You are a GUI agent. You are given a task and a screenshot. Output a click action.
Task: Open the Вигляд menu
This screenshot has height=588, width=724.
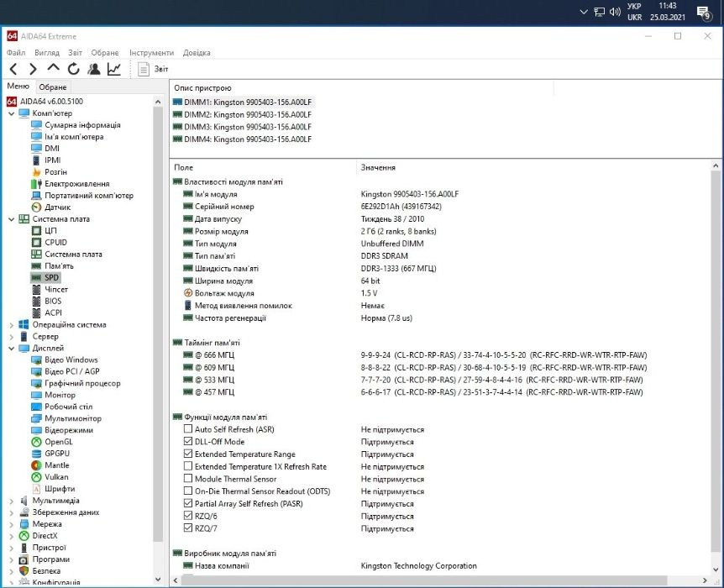pyautogui.click(x=47, y=53)
